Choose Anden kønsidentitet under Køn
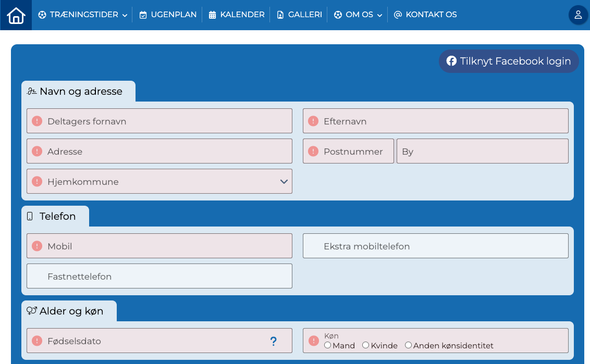Image resolution: width=590 pixels, height=364 pixels. point(408,345)
